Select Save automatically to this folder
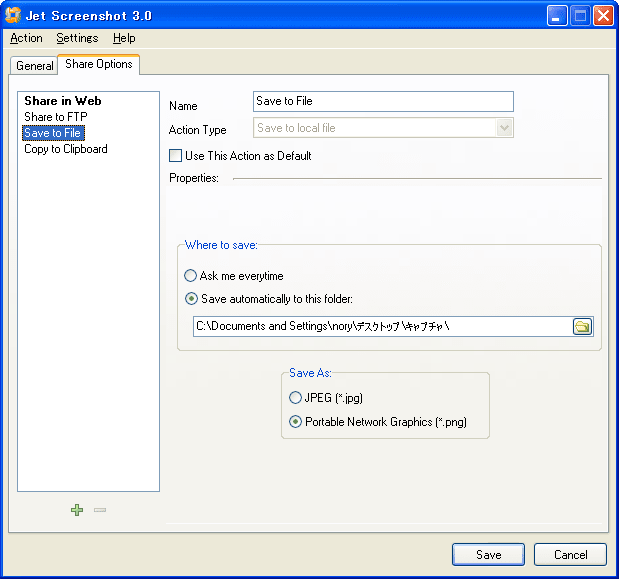The image size is (619, 579). pos(190,298)
